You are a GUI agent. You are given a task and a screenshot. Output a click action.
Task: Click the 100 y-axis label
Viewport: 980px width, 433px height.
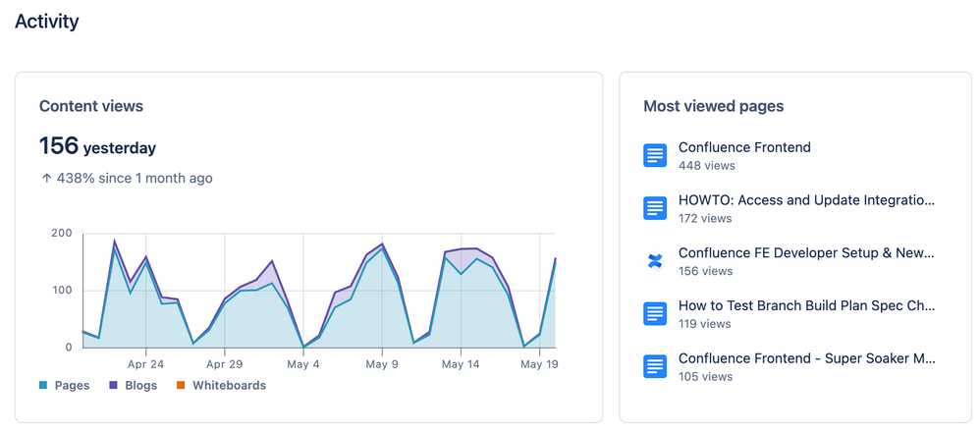[65, 291]
